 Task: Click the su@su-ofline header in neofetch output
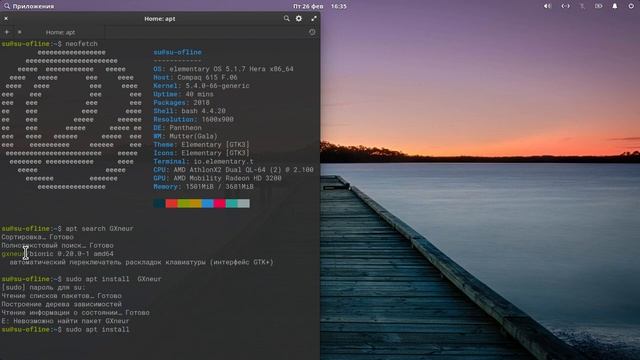pyautogui.click(x=177, y=52)
